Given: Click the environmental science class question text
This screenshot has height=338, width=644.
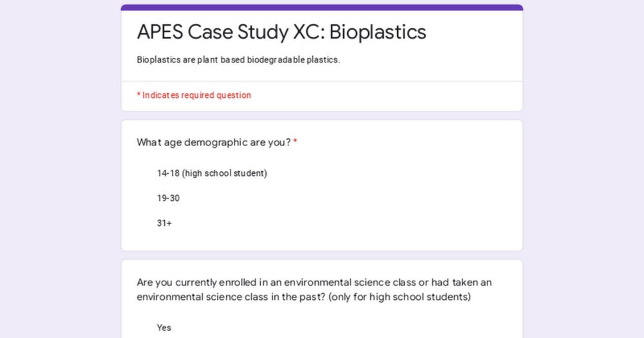Looking at the screenshot, I should 314,290.
